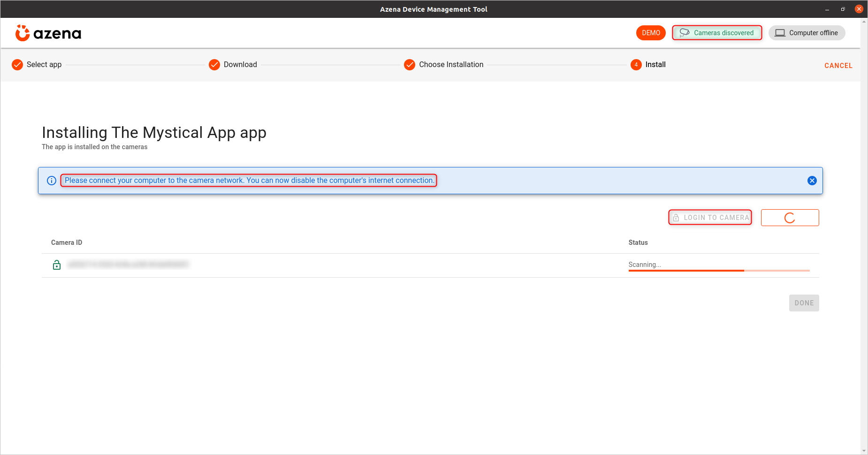Click the azena logo
Viewport: 868px width, 455px height.
pyautogui.click(x=48, y=33)
